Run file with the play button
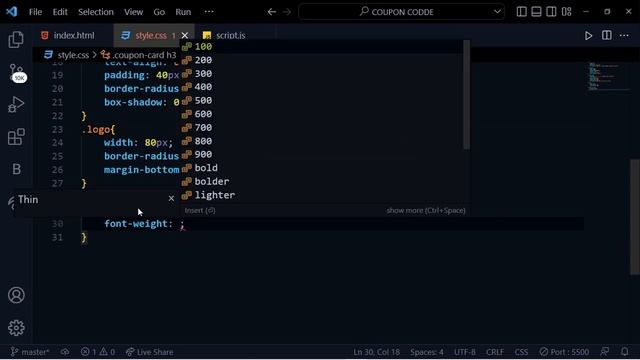The image size is (640, 360). (x=588, y=36)
